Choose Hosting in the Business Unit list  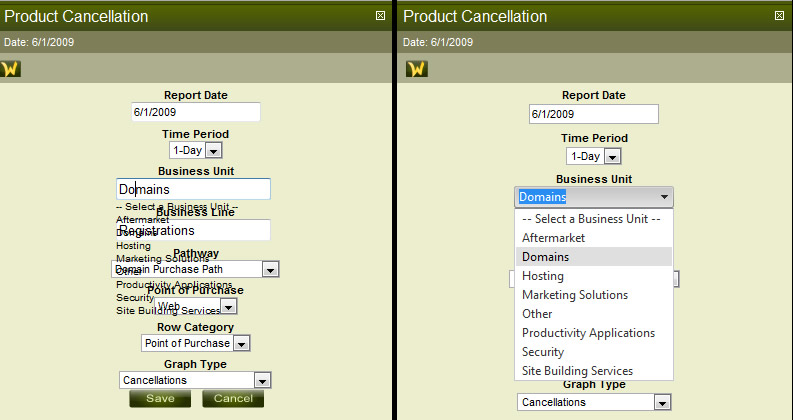[543, 276]
